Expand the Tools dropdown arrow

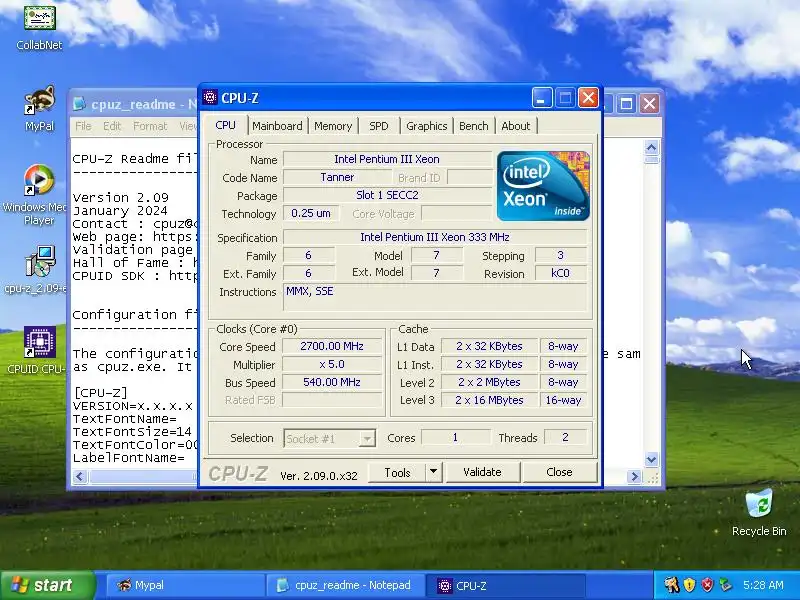[x=434, y=472]
